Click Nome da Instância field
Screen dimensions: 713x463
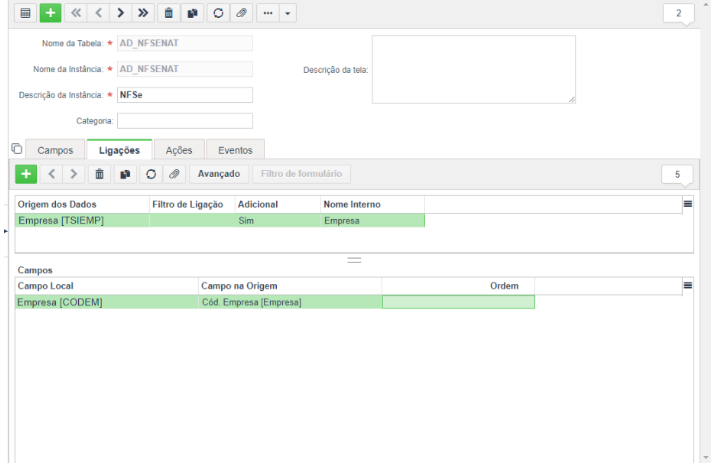click(185, 69)
